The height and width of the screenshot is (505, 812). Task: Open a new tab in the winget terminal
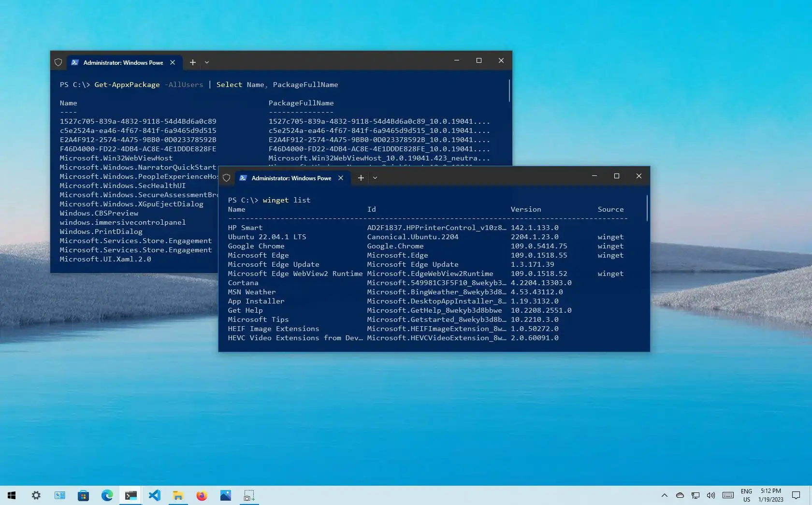(x=361, y=178)
